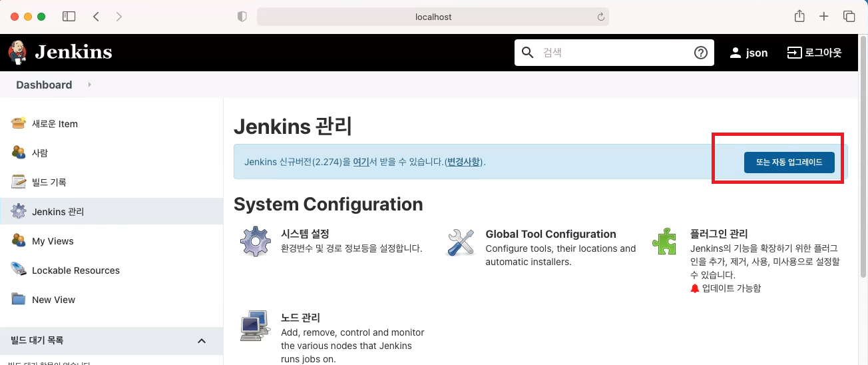
Task: Click the user profile person icon
Action: 736,53
